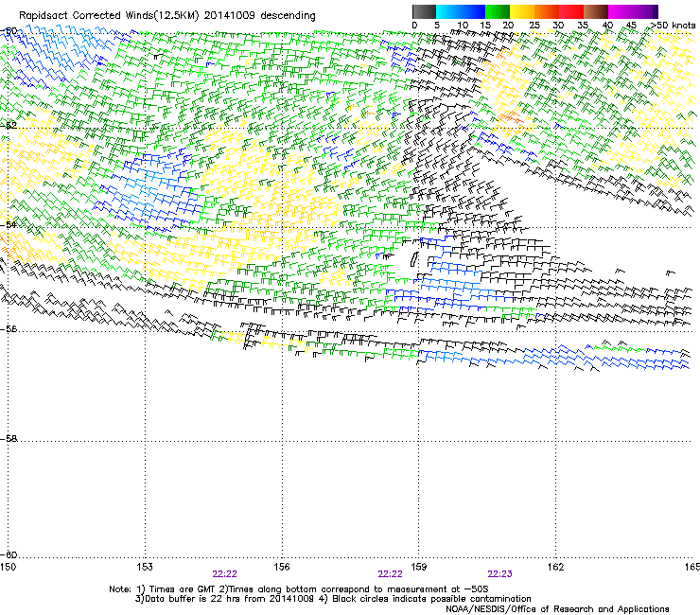The width and height of the screenshot is (700, 615).
Task: Select the yellow 20-25 knots legend color
Action: click(522, 11)
